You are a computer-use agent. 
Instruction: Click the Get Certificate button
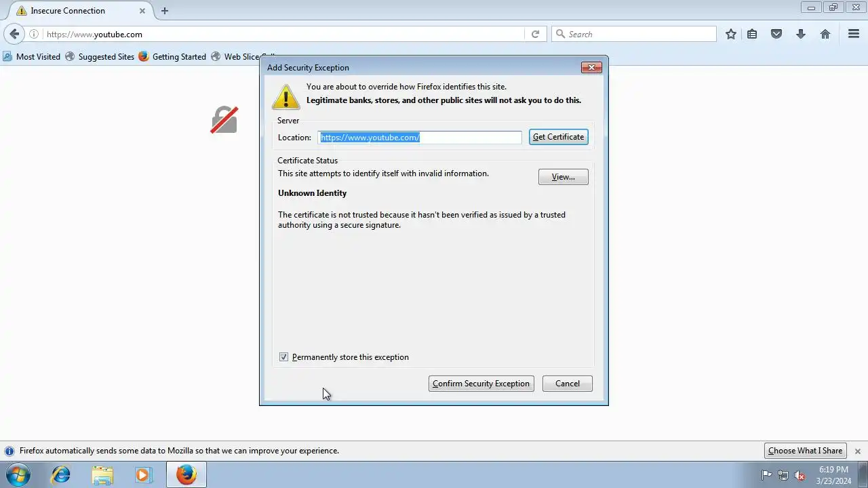(x=558, y=137)
